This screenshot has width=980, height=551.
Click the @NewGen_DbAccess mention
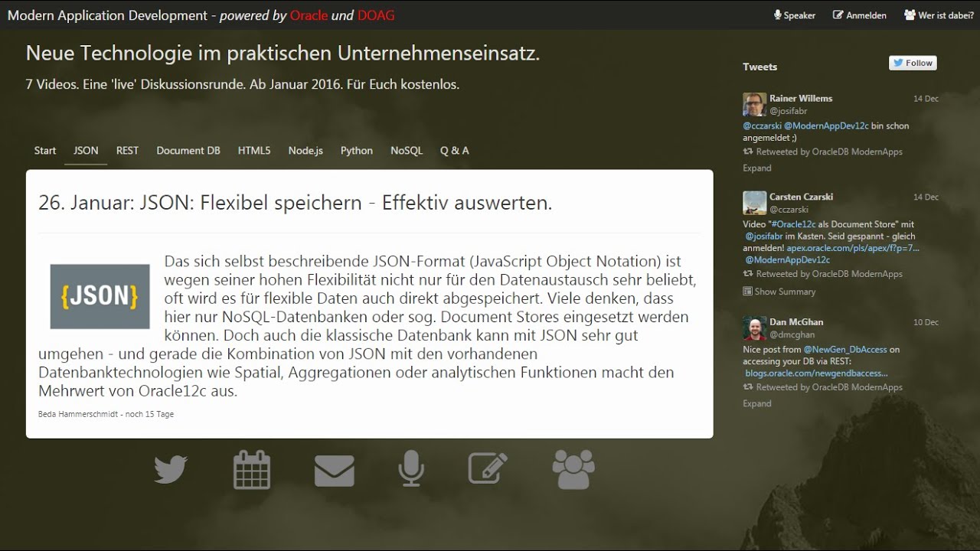click(x=845, y=350)
